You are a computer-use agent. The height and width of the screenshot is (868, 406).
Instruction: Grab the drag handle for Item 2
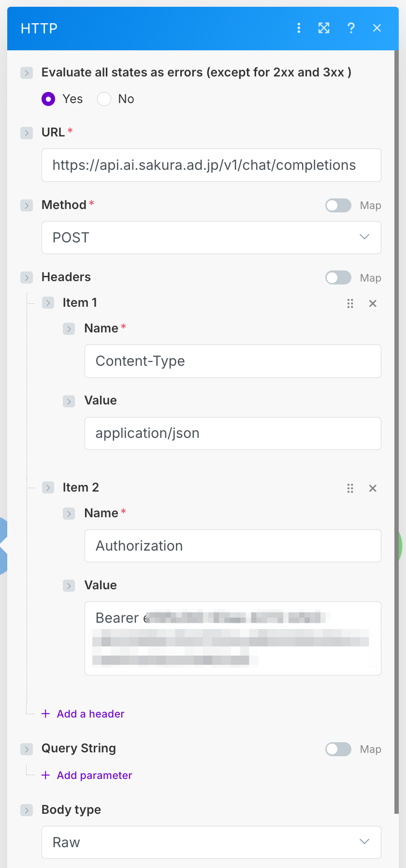pyautogui.click(x=350, y=488)
